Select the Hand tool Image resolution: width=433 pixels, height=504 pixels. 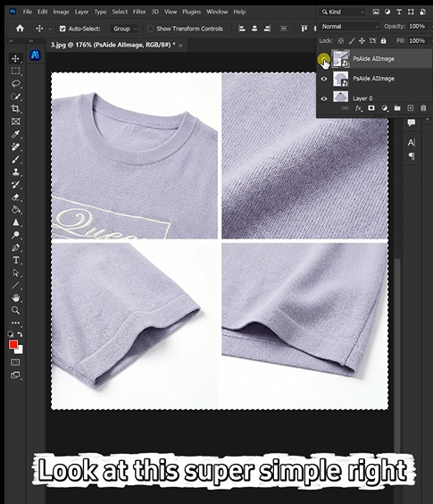tap(15, 298)
